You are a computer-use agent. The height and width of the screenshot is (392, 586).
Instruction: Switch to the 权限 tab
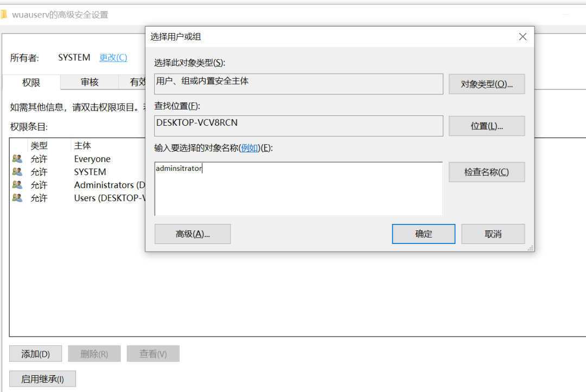coord(31,82)
